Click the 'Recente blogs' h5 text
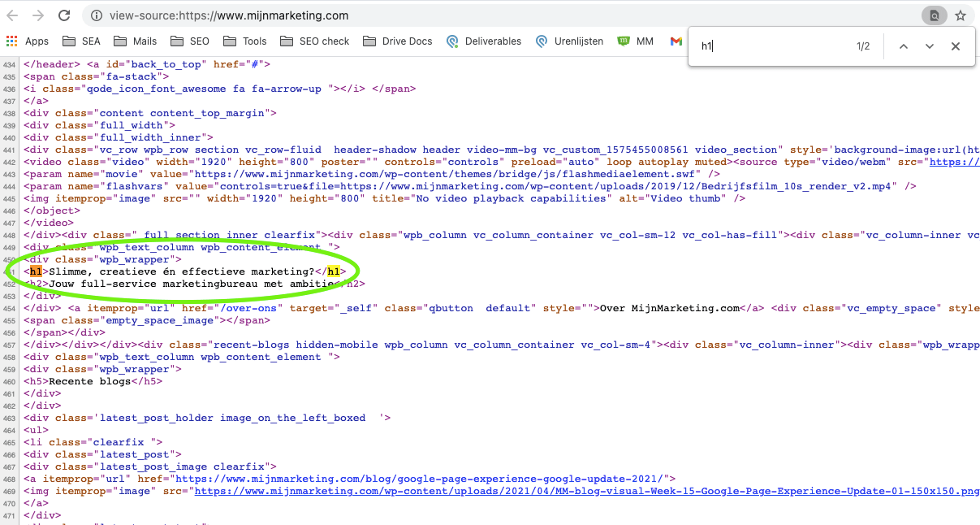The image size is (980, 525). pyautogui.click(x=89, y=381)
